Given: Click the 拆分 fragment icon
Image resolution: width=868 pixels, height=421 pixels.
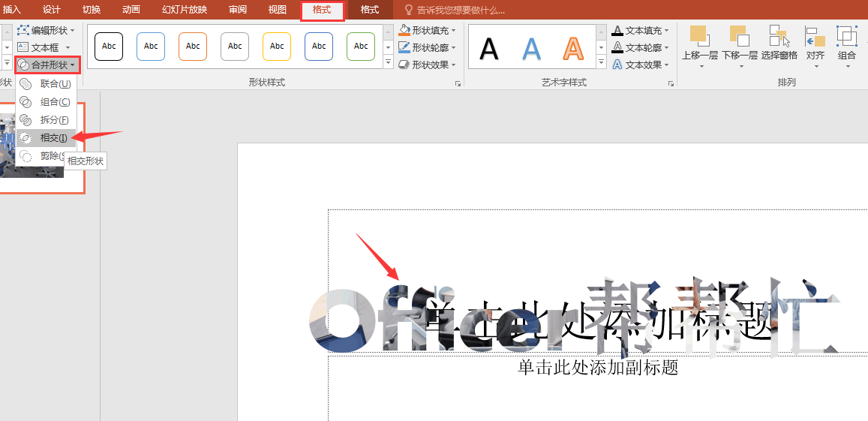Looking at the screenshot, I should coord(26,119).
